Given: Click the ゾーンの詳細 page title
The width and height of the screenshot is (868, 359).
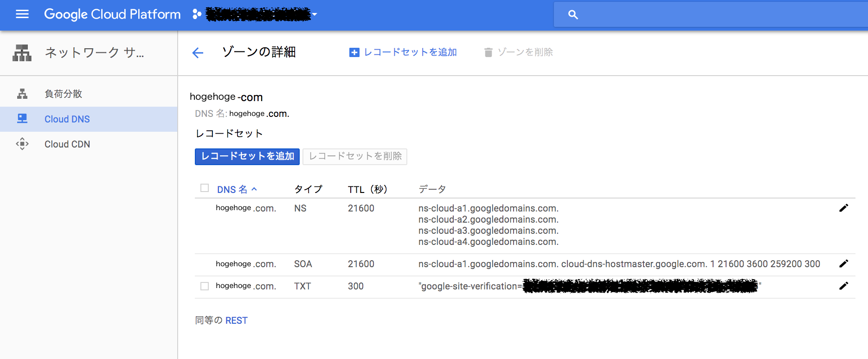Looking at the screenshot, I should coord(259,52).
